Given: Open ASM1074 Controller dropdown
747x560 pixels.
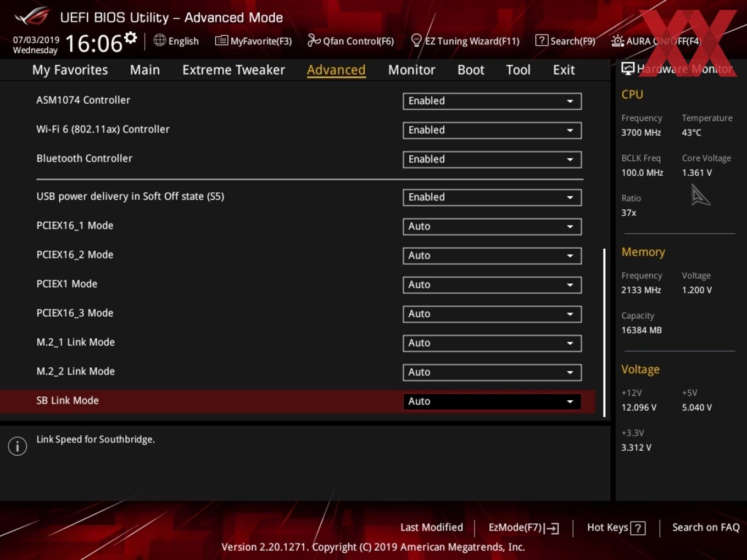Looking at the screenshot, I should [x=492, y=101].
